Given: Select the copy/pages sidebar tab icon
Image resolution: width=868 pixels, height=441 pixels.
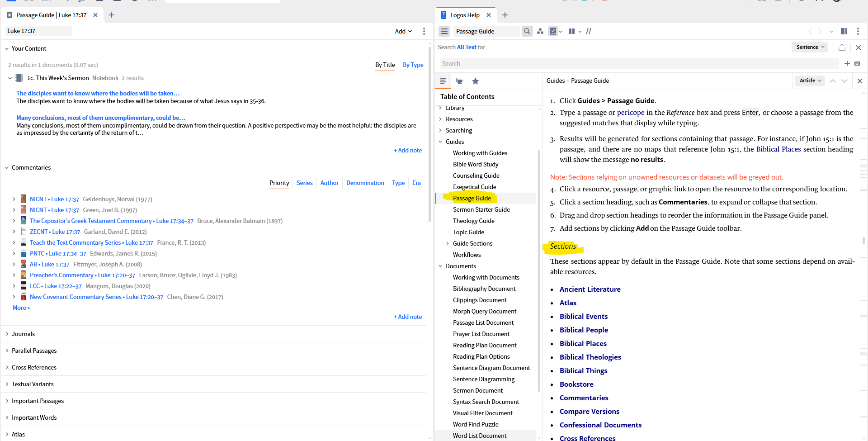Looking at the screenshot, I should tap(459, 81).
